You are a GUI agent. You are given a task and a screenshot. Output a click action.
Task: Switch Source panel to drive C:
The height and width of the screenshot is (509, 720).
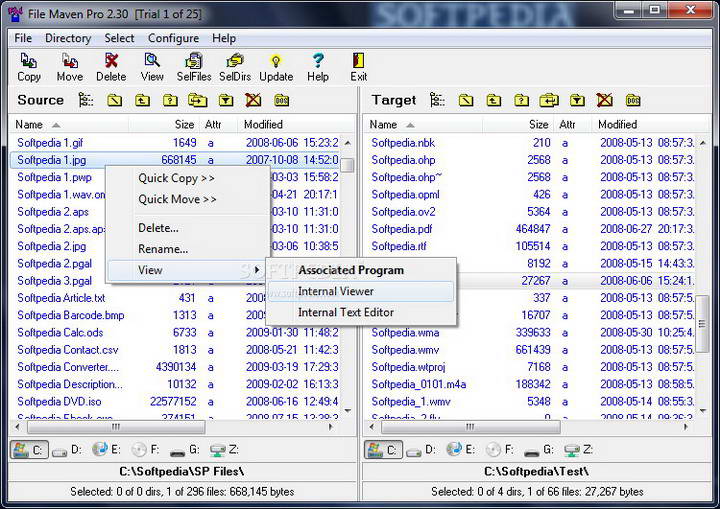coord(29,450)
